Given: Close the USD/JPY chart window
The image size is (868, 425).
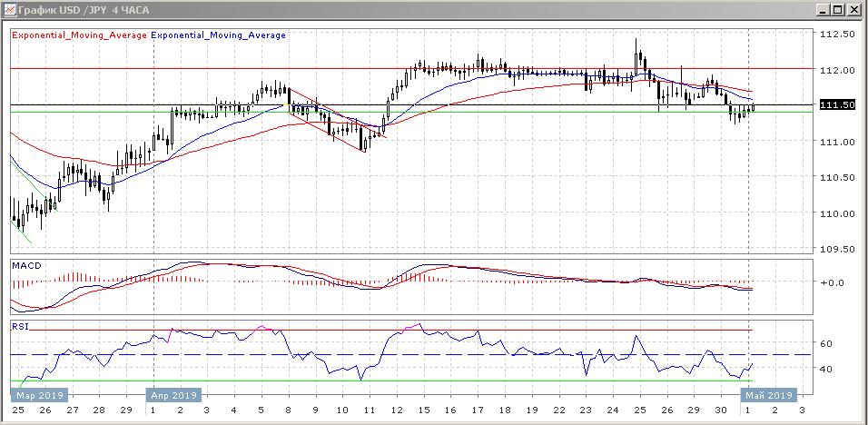Looking at the screenshot, I should [x=855, y=10].
